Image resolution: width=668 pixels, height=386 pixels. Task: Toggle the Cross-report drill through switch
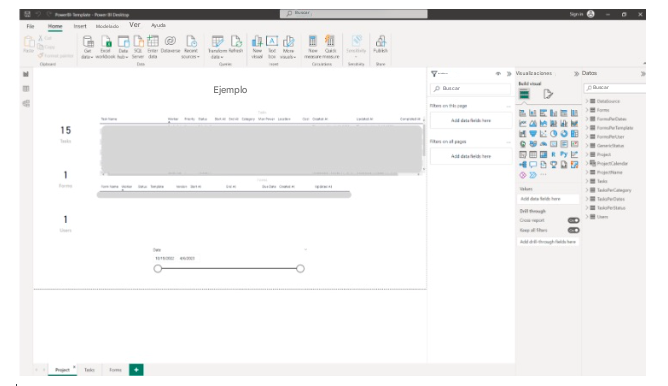(573, 220)
